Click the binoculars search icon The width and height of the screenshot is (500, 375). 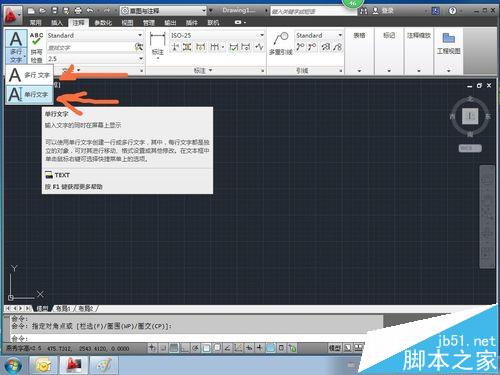click(x=364, y=11)
